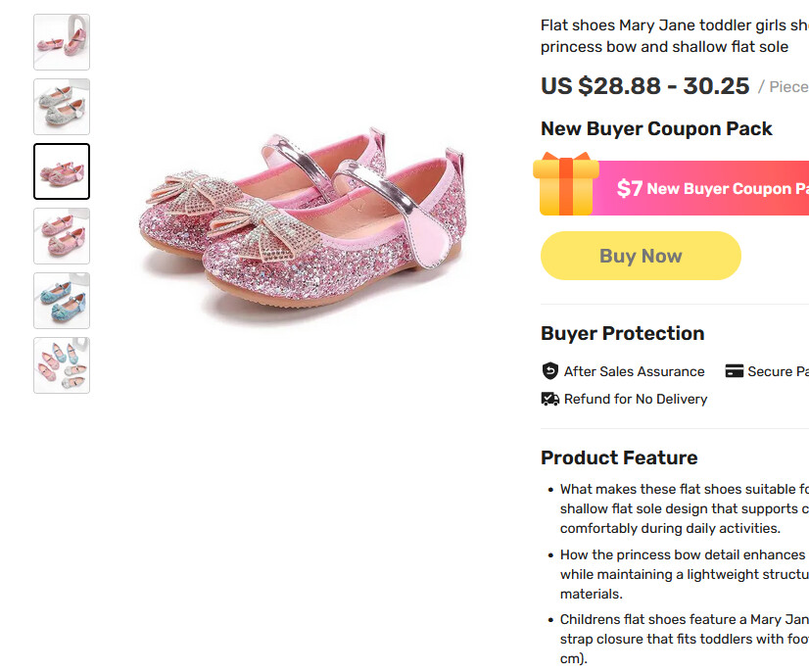The width and height of the screenshot is (809, 672).
Task: Click the After Sales Assurance shield icon
Action: coord(550,371)
